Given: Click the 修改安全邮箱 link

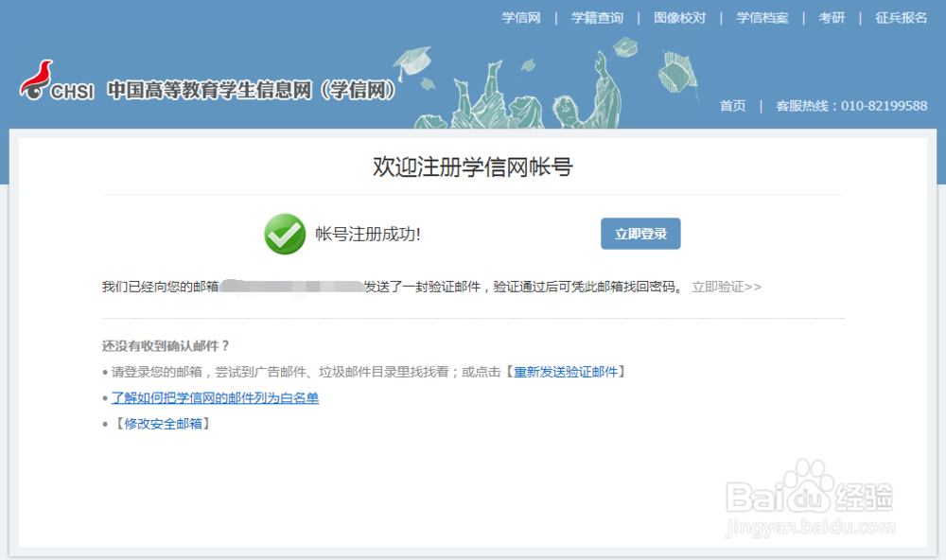Looking at the screenshot, I should pyautogui.click(x=163, y=424).
